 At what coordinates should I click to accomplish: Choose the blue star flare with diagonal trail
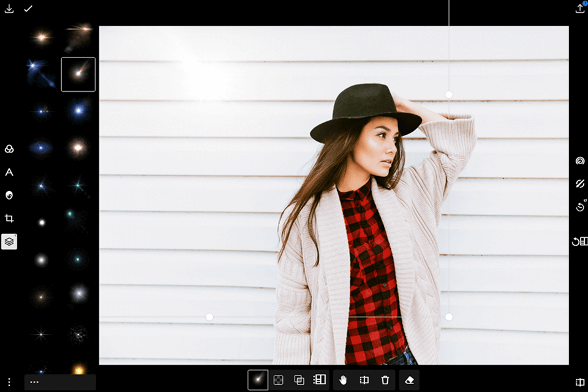pos(41,73)
